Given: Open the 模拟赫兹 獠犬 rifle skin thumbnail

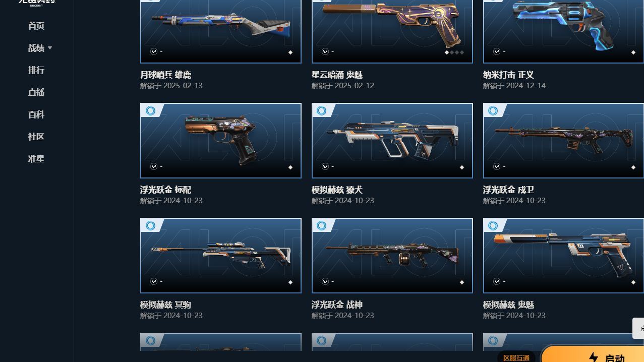Looking at the screenshot, I should coord(392,141).
